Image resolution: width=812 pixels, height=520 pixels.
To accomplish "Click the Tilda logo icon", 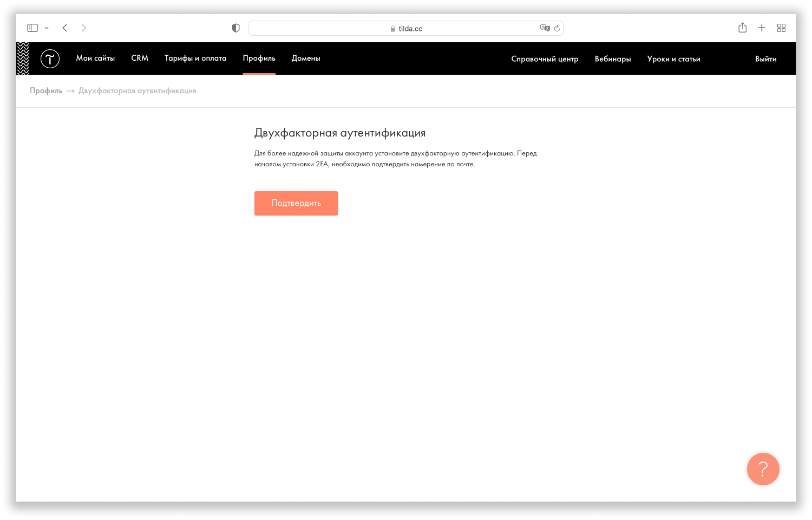I will 50,58.
